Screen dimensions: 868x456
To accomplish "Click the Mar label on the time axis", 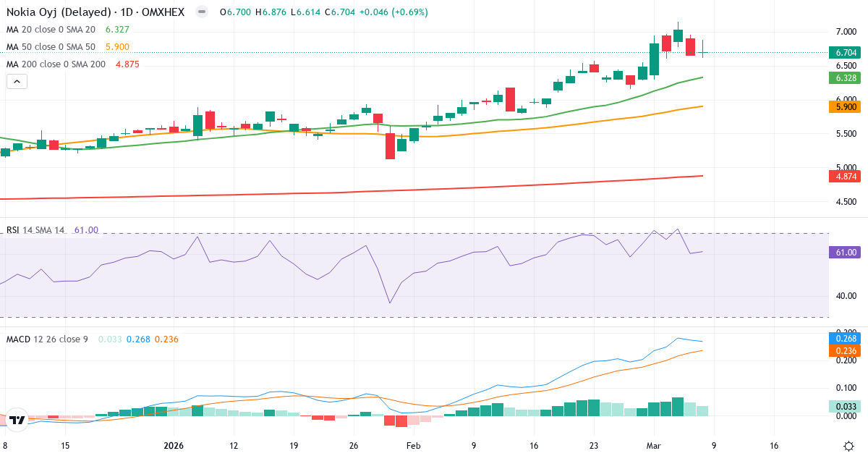I will [x=655, y=446].
